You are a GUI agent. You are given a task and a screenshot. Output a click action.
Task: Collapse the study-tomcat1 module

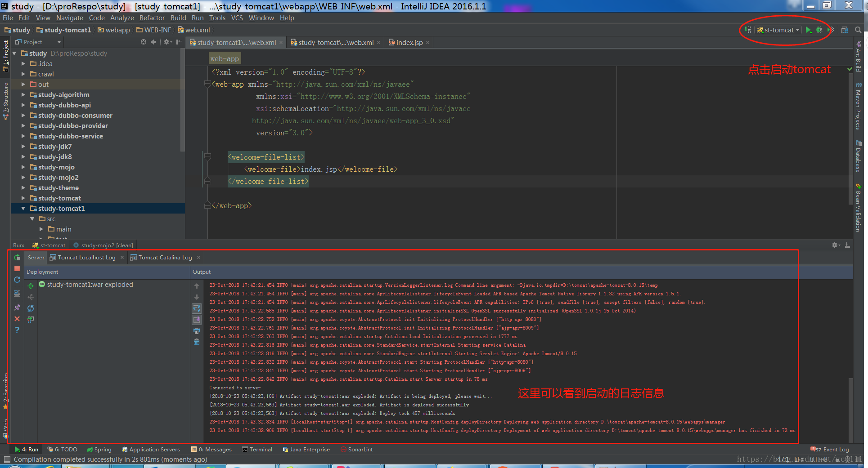pyautogui.click(x=23, y=209)
